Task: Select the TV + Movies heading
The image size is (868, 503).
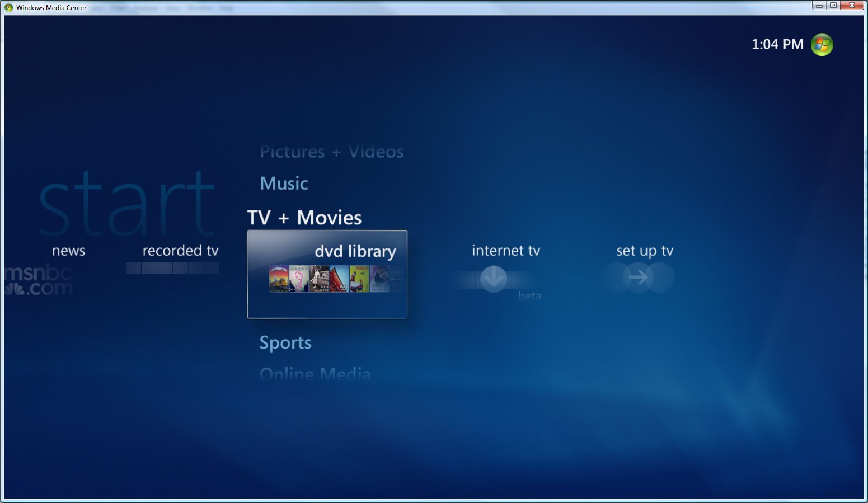Action: pos(304,218)
